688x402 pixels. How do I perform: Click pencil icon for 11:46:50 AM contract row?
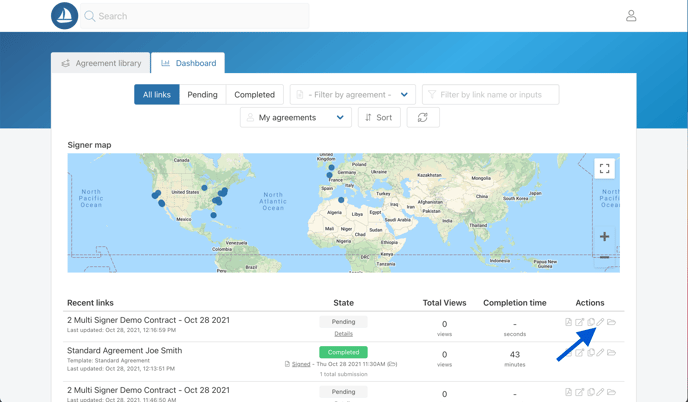(x=600, y=392)
